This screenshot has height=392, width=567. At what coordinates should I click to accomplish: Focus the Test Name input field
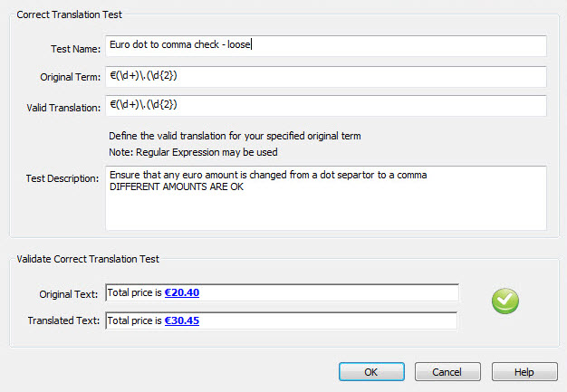[x=325, y=46]
